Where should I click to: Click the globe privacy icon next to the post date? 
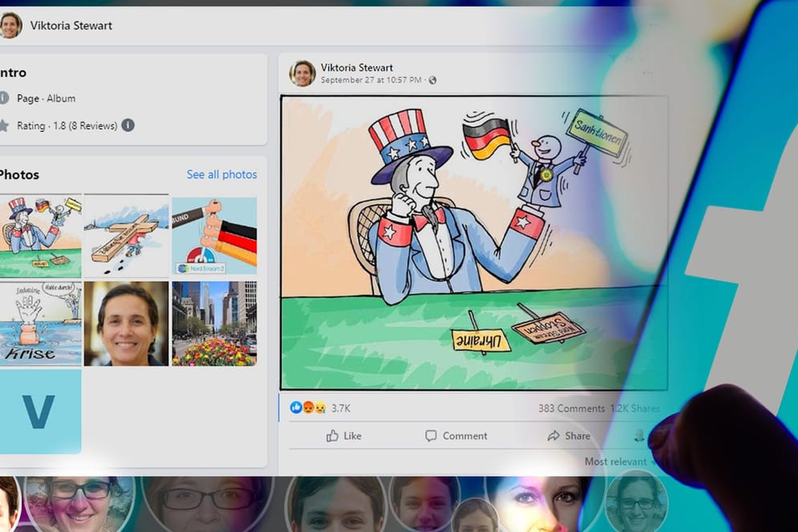[x=433, y=80]
